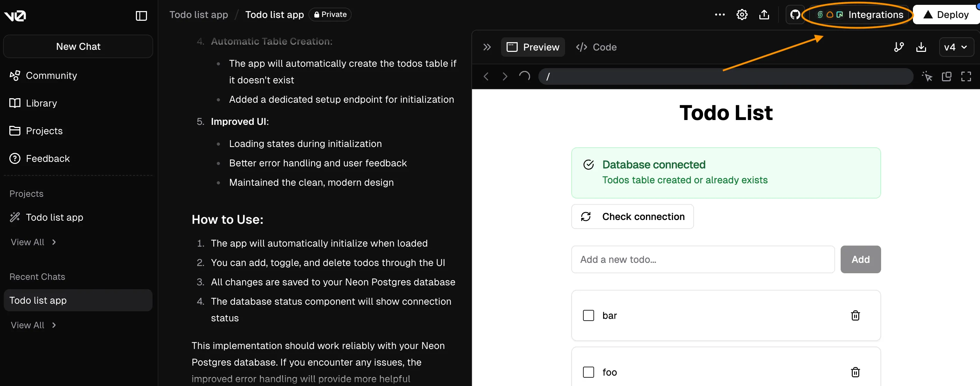980x386 pixels.
Task: Click the Check connection button
Action: (632, 216)
